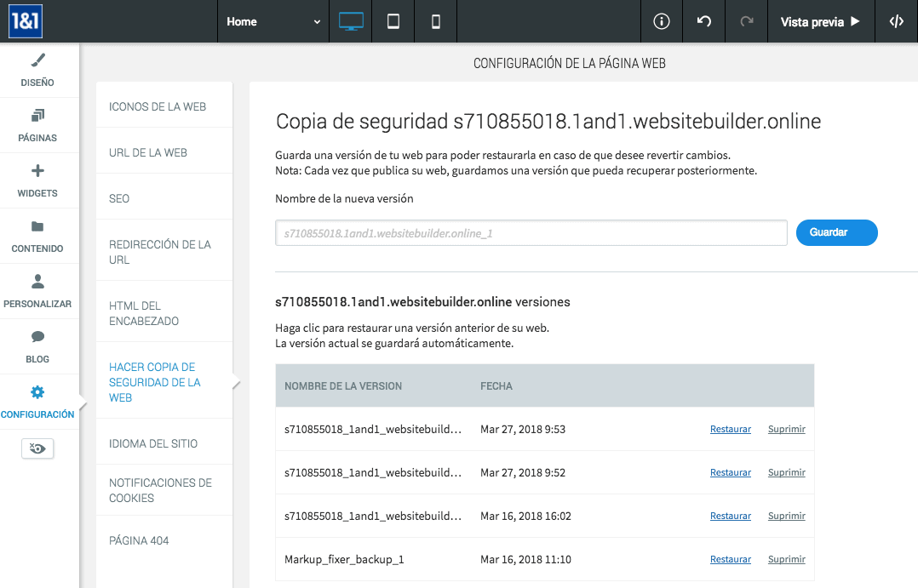This screenshot has width=918, height=588.
Task: Select Hacer copia de seguridad de la web
Action: point(164,382)
